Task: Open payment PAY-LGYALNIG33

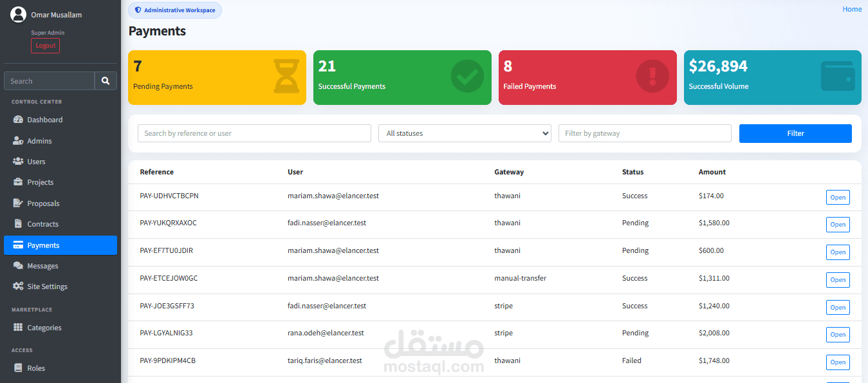Action: point(838,335)
